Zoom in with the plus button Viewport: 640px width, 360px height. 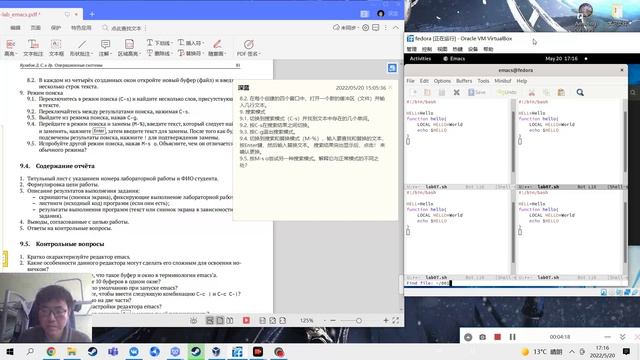tap(385, 320)
